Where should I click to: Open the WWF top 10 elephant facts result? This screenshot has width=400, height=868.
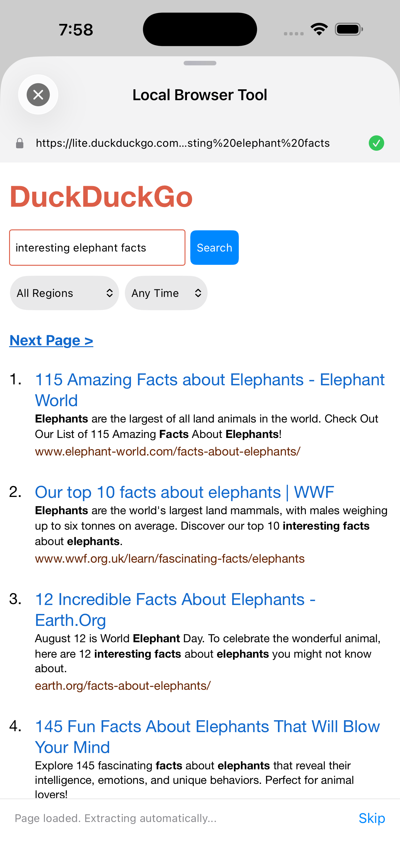coord(185,492)
